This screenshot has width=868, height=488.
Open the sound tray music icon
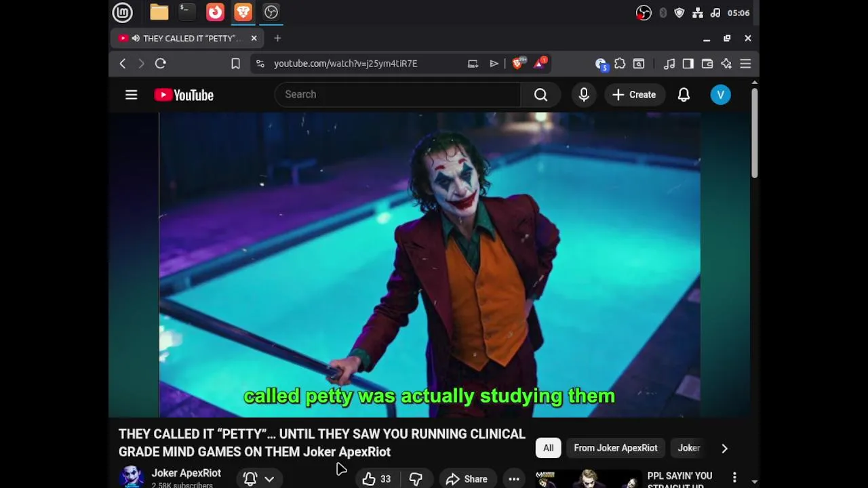tap(715, 13)
